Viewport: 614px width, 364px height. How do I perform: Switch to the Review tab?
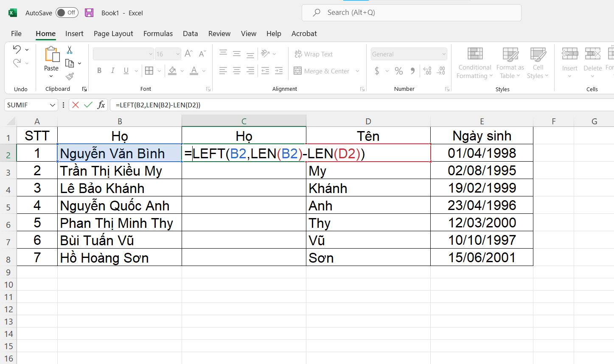[x=219, y=34]
